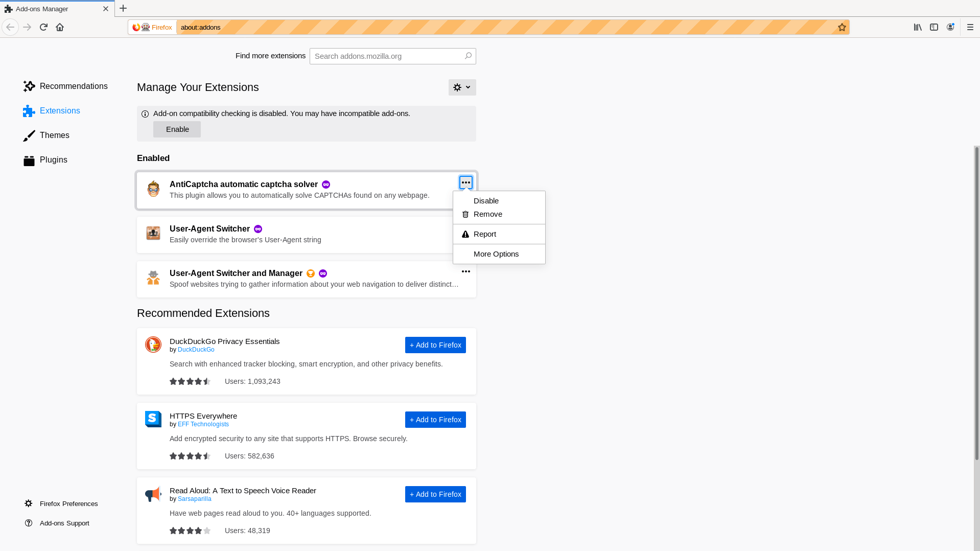Click the Read Aloud megaphone logo
This screenshot has width=980, height=551.
[x=153, y=494]
